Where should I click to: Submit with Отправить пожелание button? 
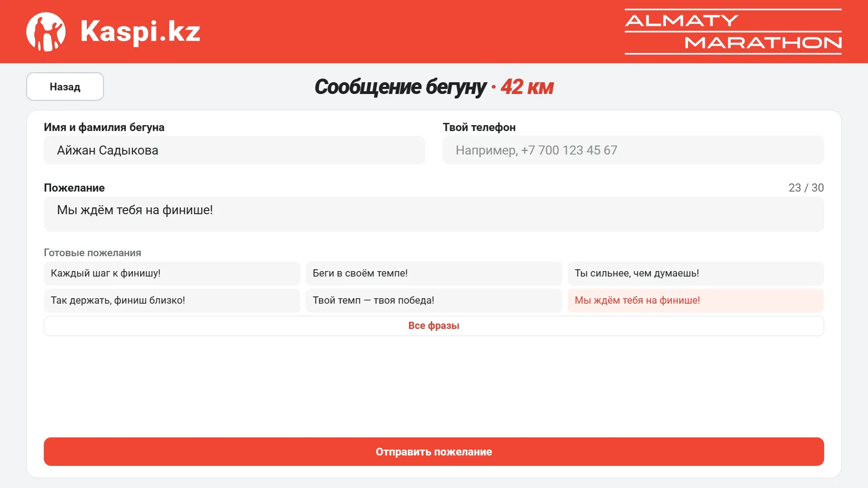434,452
